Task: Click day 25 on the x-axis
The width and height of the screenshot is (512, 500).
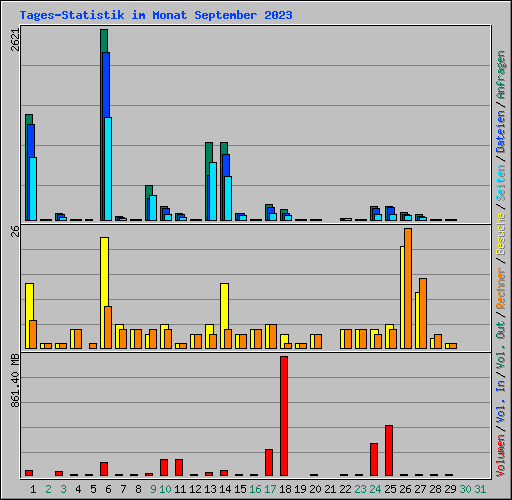Action: (390, 489)
